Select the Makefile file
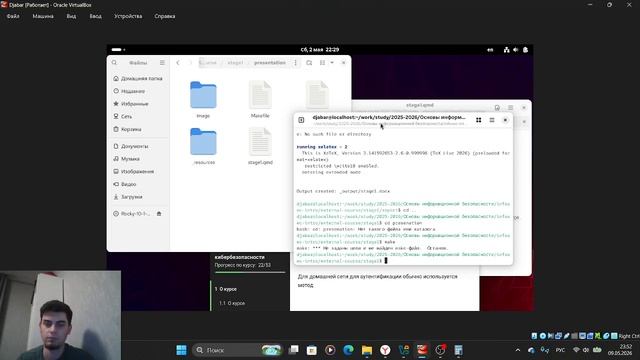The width and height of the screenshot is (640, 360). [260, 99]
